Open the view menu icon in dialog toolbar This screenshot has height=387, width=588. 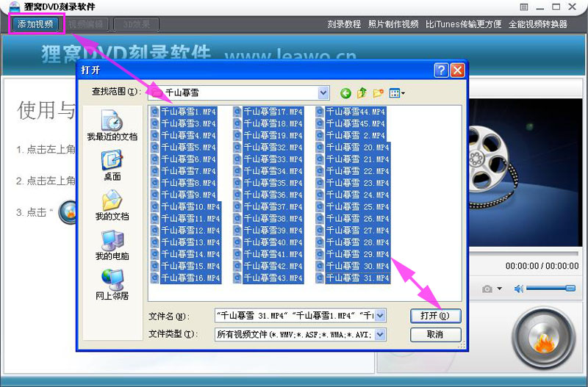coord(397,93)
